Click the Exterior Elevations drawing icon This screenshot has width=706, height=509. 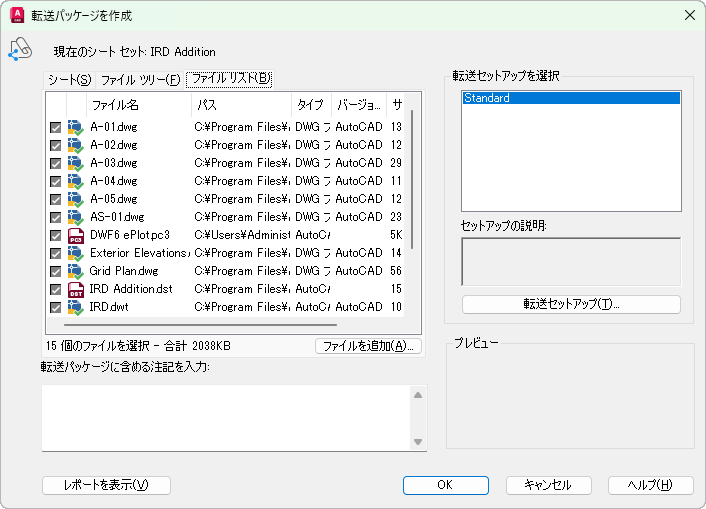(x=75, y=253)
